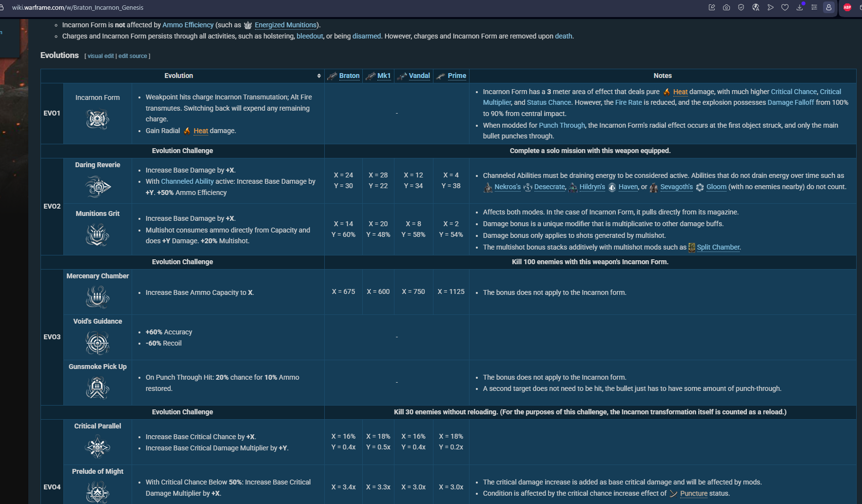
Task: Open the Energized Munitions link
Action: (x=285, y=25)
